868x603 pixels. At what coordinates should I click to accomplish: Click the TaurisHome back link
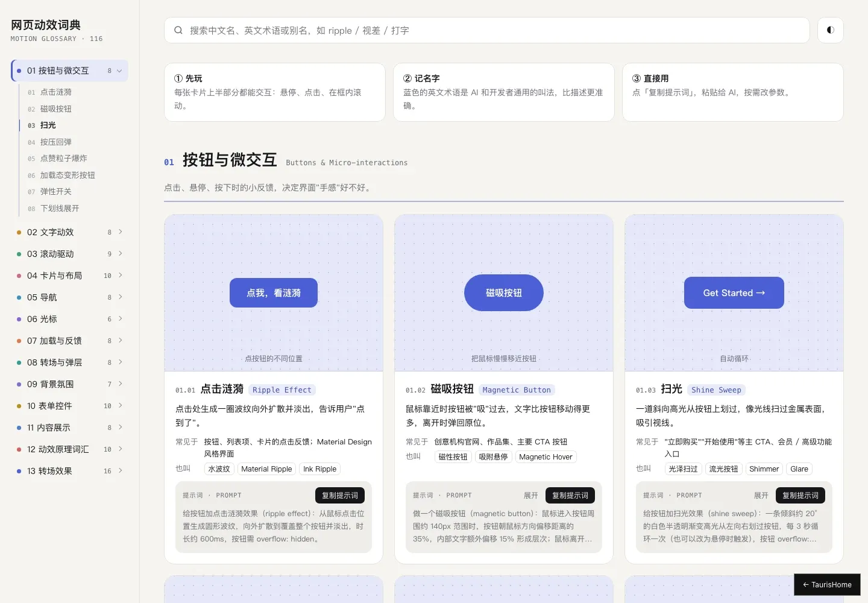pyautogui.click(x=827, y=585)
